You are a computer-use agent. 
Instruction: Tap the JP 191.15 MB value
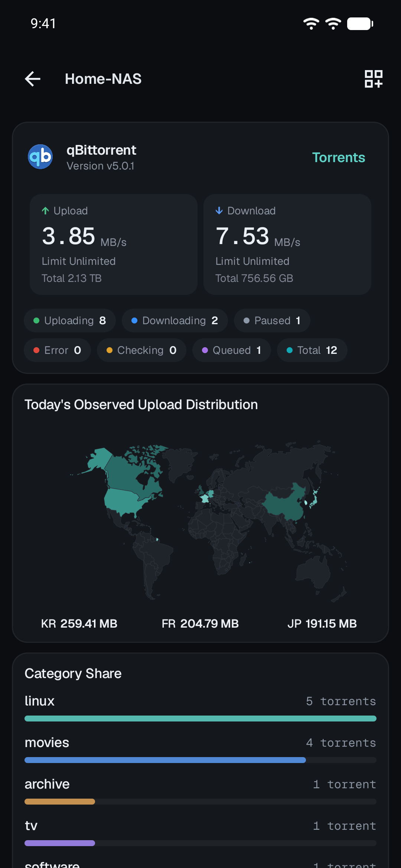click(322, 624)
